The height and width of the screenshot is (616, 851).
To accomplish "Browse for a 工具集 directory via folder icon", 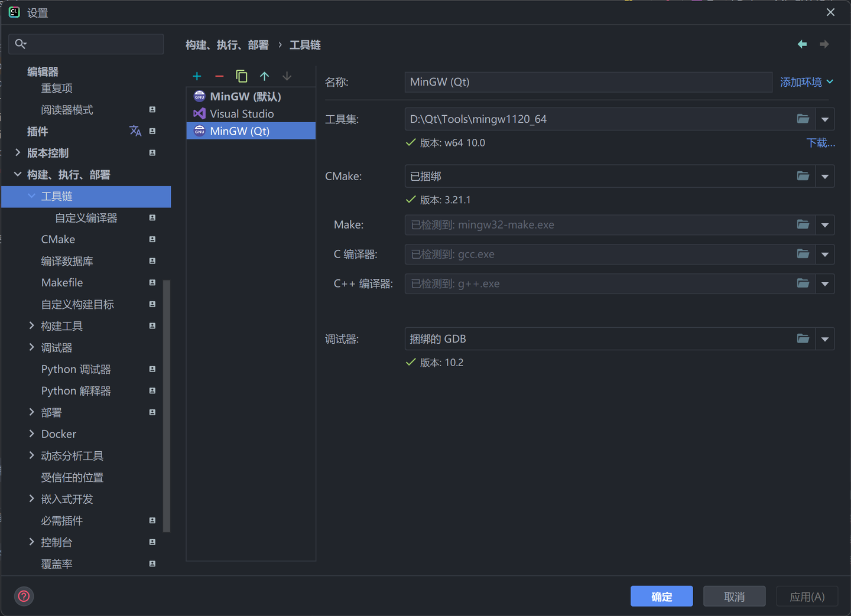I will (x=803, y=119).
